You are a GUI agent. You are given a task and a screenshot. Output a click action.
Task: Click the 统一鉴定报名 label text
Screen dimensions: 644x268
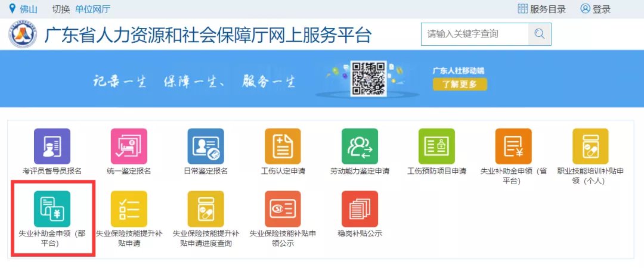(x=129, y=171)
